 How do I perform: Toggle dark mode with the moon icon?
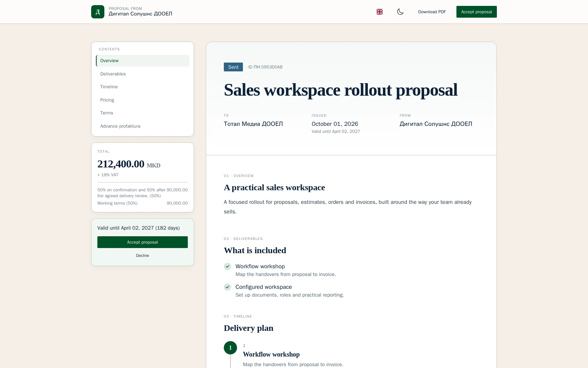click(400, 12)
